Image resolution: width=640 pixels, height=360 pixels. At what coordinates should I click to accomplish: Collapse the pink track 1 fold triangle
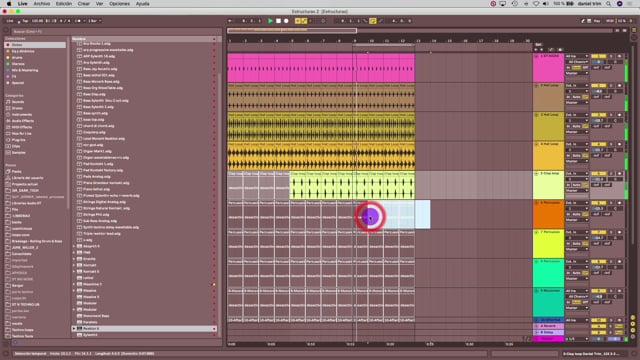click(x=536, y=56)
